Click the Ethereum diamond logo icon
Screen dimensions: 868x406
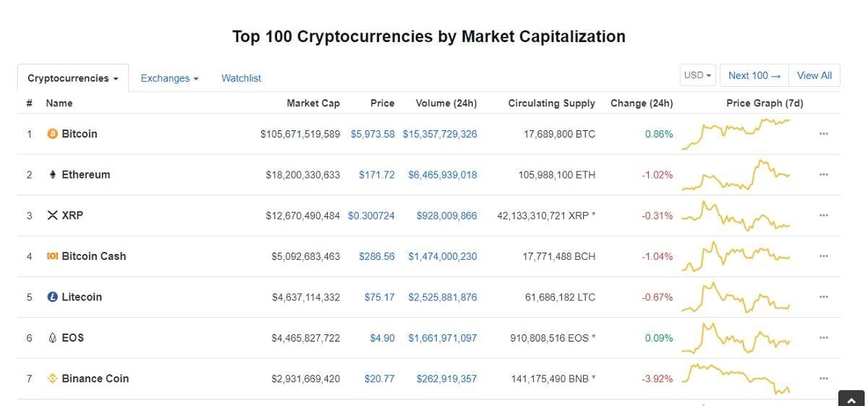[x=52, y=174]
